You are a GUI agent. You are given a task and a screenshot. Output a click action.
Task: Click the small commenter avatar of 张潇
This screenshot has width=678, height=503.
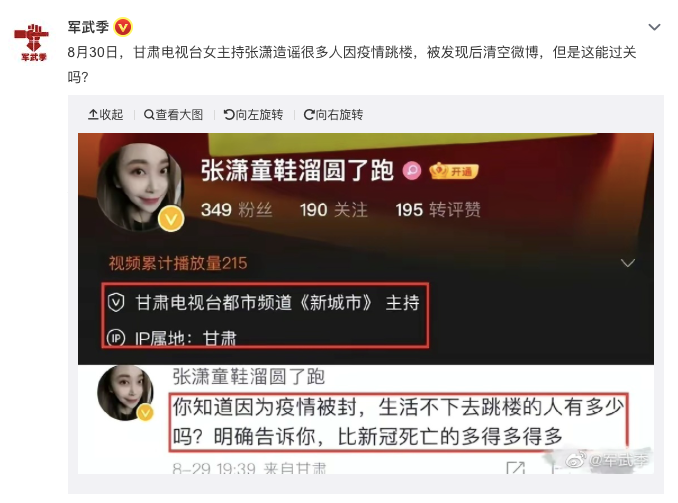pos(125,393)
